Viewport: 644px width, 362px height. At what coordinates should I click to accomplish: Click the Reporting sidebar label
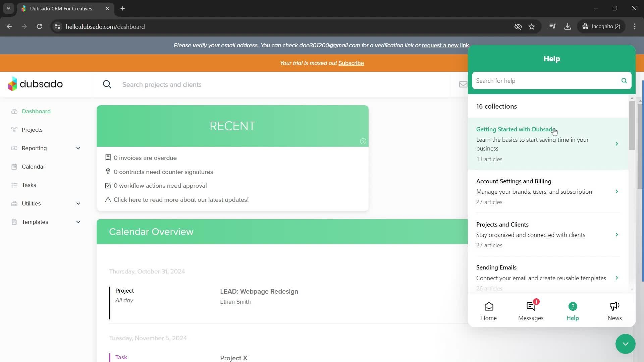tap(34, 148)
